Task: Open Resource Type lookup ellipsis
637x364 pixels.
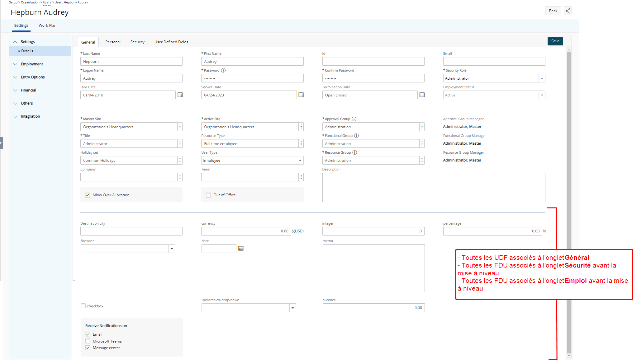Action: point(301,143)
